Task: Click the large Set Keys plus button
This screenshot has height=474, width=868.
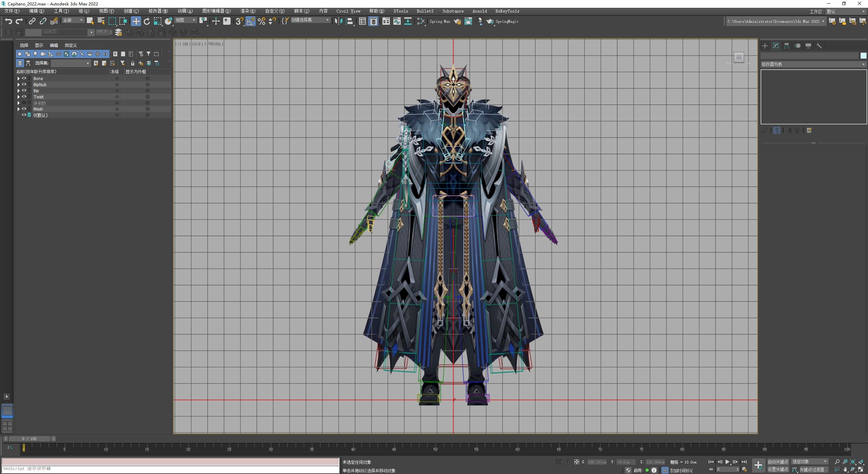Action: [758, 465]
